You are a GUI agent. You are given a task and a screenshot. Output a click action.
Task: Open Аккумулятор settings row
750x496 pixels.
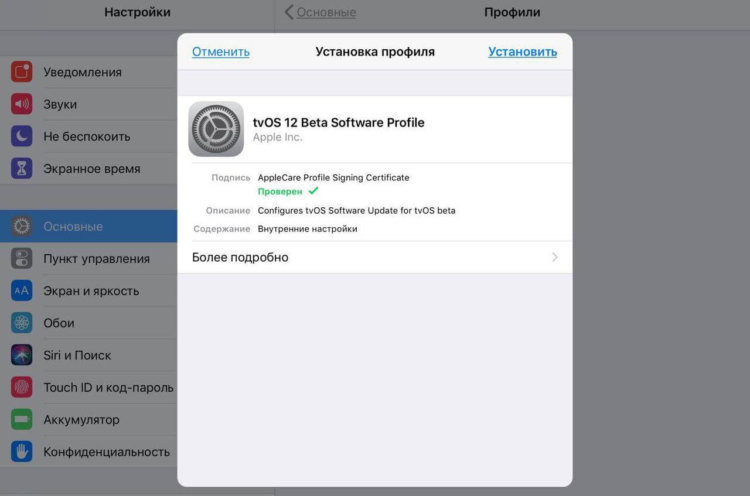coord(88,419)
